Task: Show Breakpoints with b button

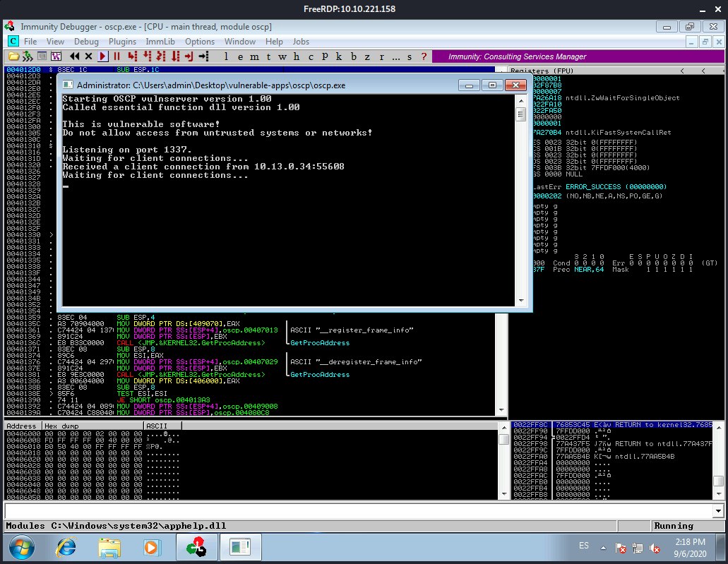Action: tap(353, 56)
